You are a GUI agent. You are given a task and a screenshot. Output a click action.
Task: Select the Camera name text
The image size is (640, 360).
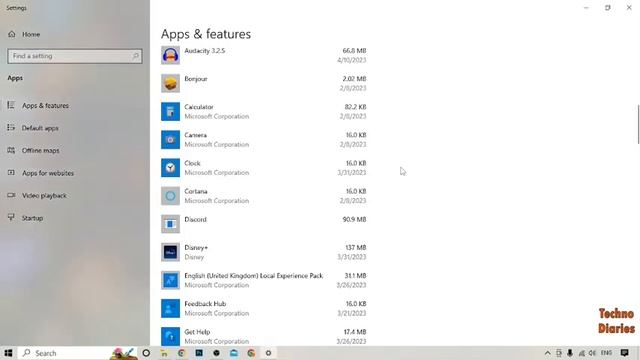196,135
